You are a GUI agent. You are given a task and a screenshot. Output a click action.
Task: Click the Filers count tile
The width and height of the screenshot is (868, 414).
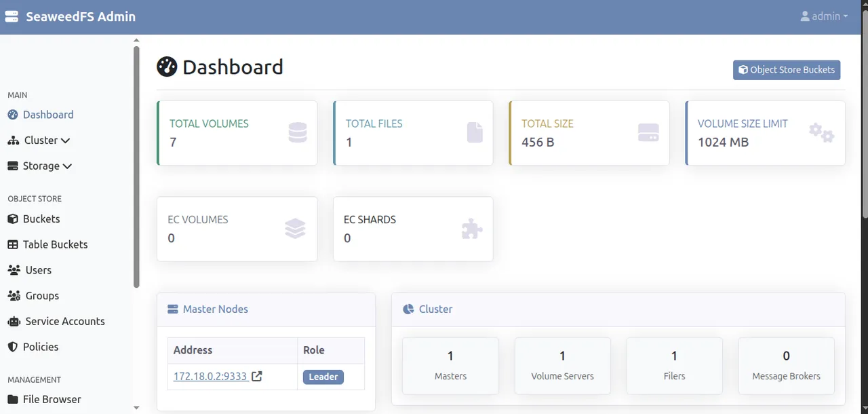click(674, 366)
